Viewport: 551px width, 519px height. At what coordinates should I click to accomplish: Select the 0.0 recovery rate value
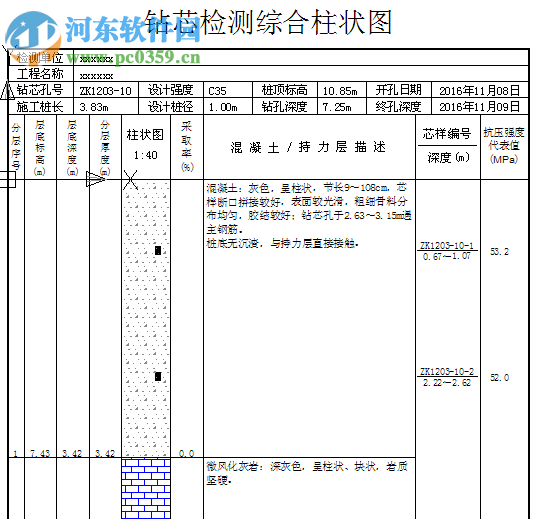coord(187,454)
